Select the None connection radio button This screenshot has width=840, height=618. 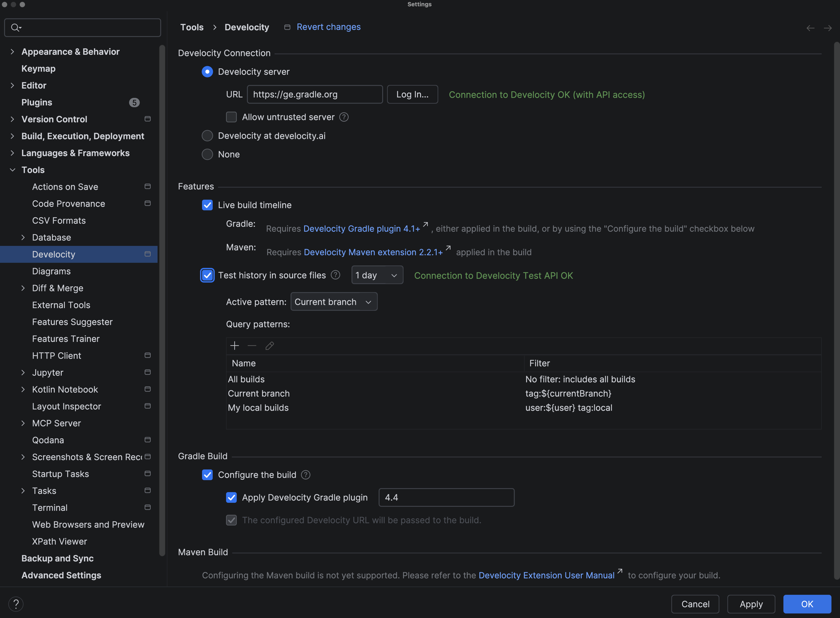pyautogui.click(x=207, y=154)
